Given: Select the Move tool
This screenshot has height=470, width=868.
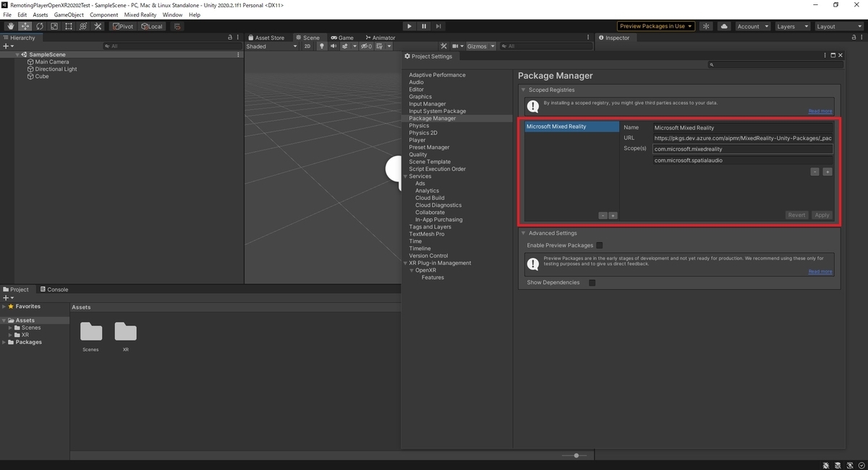Looking at the screenshot, I should coord(25,26).
